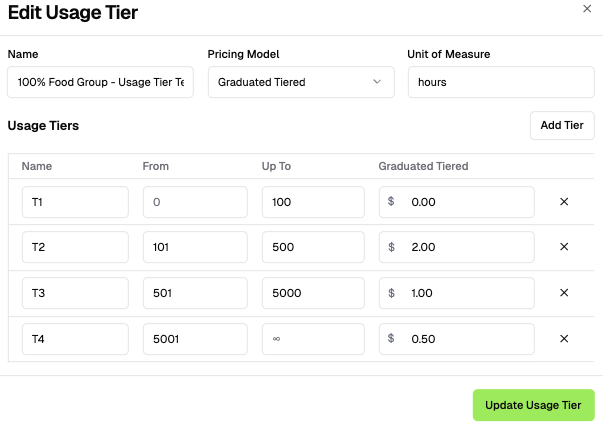The height and width of the screenshot is (427, 603).
Task: Focus the usage tier Name field
Action: [101, 82]
